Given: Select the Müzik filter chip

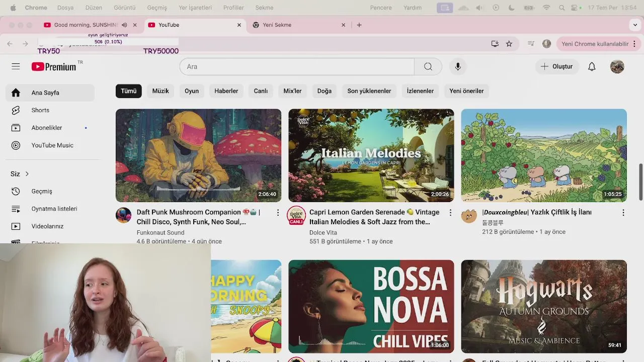Looking at the screenshot, I should pyautogui.click(x=160, y=91).
